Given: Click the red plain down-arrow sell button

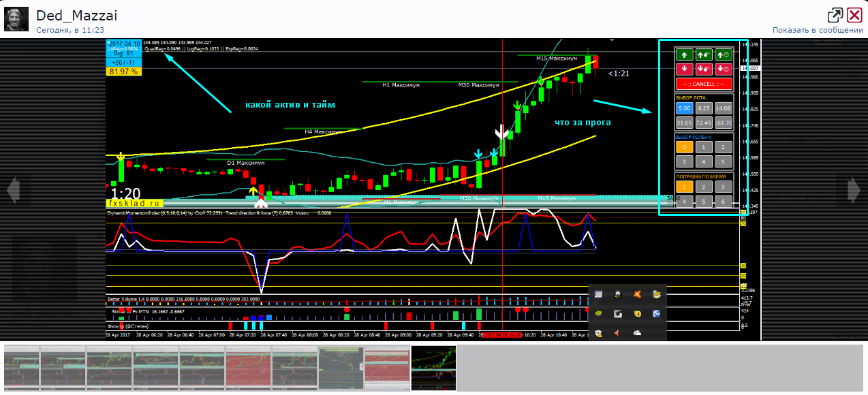Looking at the screenshot, I should point(685,69).
